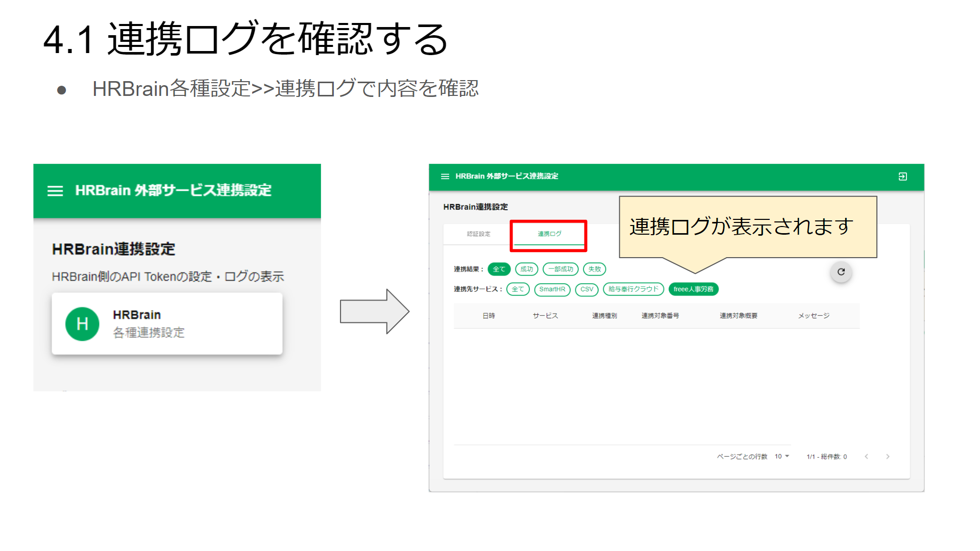Click the 1/1 - 総件数: 0 pagination text
This screenshot has width=980, height=551.
point(827,457)
